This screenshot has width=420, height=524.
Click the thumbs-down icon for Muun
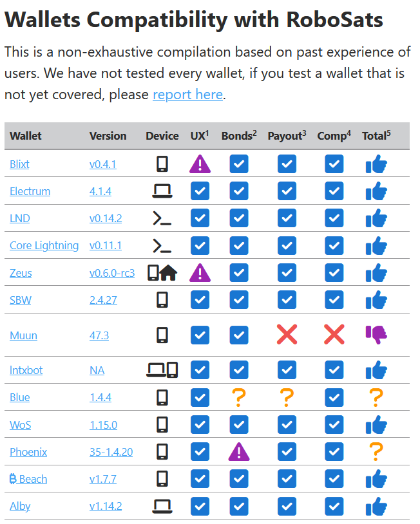coord(376,335)
